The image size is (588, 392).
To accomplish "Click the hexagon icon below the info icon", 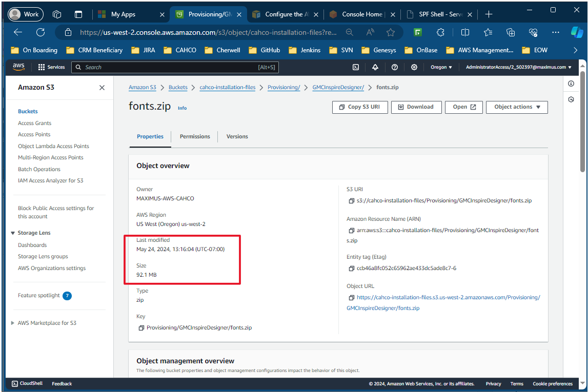I will coord(571,99).
